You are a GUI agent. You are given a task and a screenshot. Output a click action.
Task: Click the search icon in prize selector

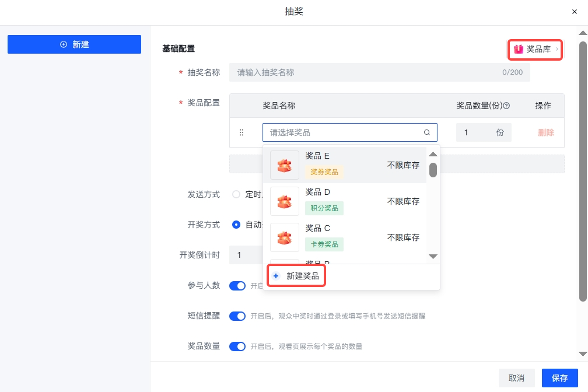427,132
